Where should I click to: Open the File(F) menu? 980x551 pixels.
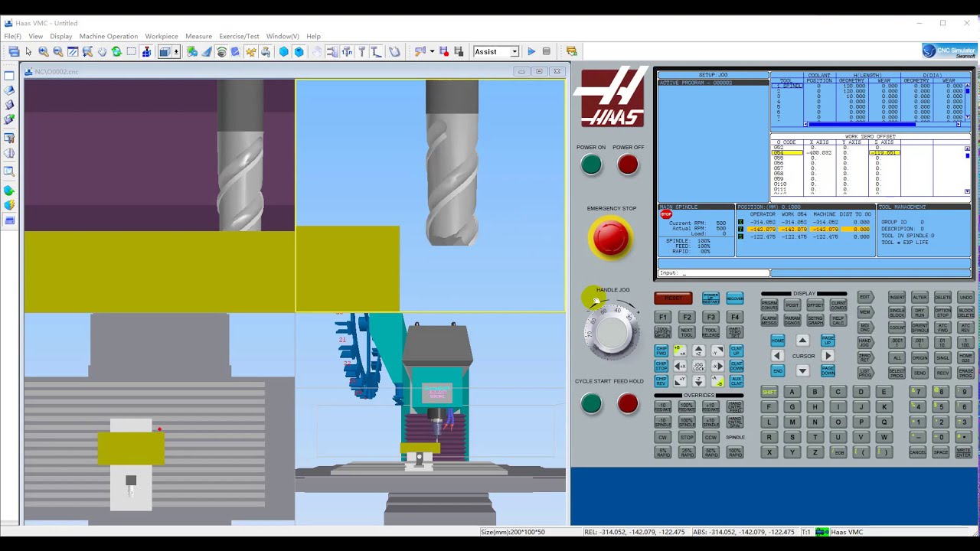(x=13, y=36)
